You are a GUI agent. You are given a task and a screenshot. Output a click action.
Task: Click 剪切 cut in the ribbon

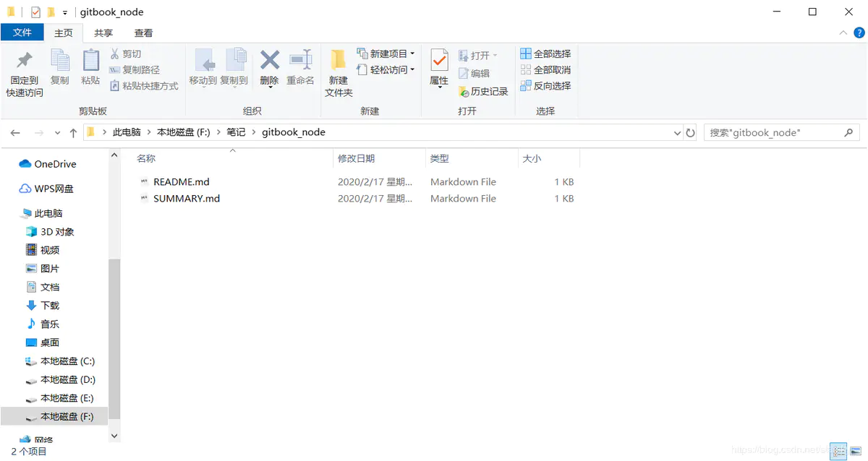[x=125, y=54]
